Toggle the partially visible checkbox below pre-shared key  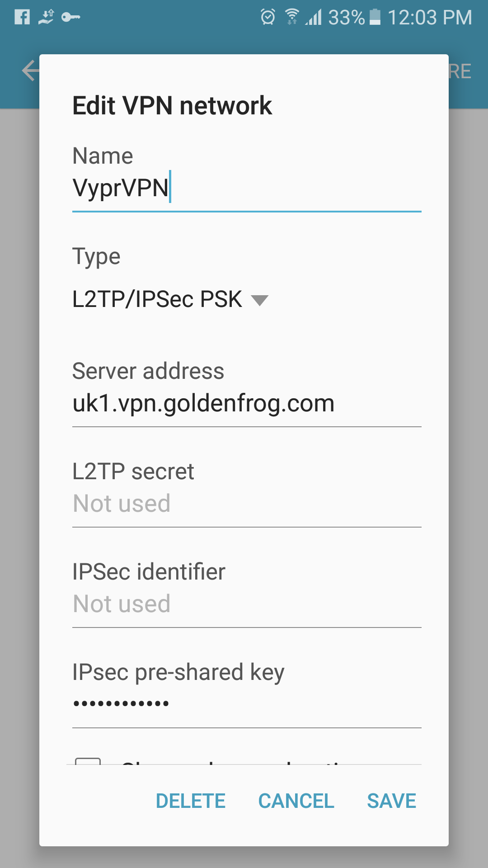click(x=88, y=761)
